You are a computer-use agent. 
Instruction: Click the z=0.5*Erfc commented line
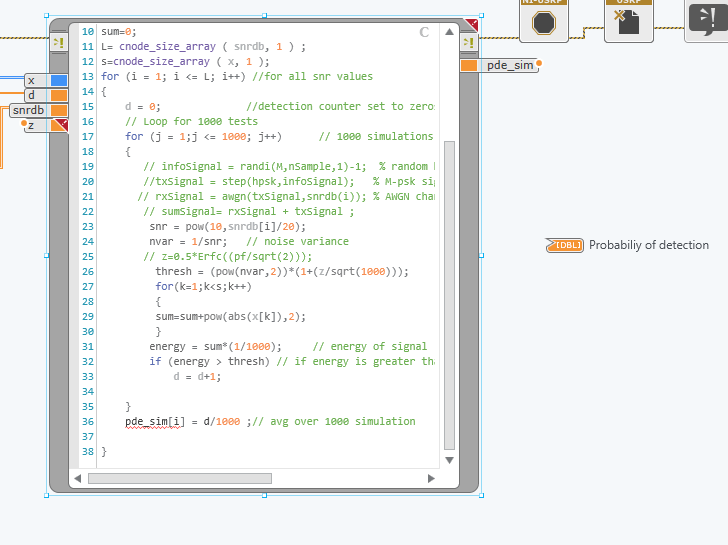tap(228, 257)
